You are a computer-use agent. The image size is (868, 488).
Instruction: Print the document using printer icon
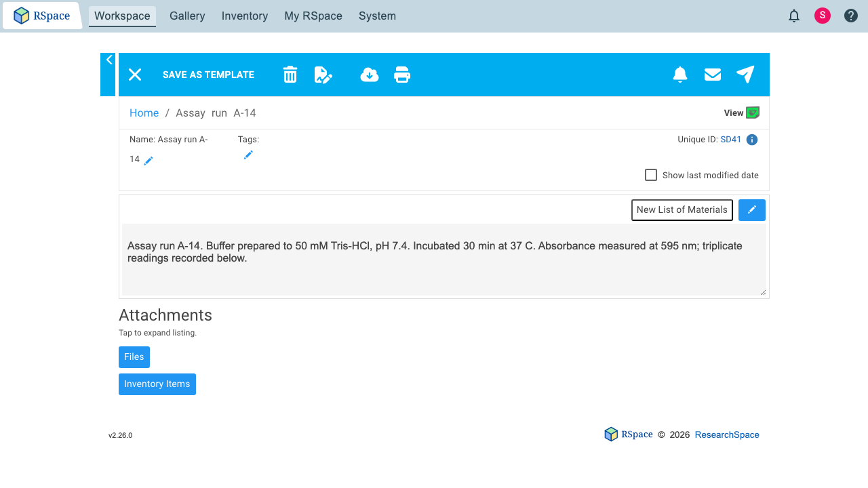pos(402,75)
